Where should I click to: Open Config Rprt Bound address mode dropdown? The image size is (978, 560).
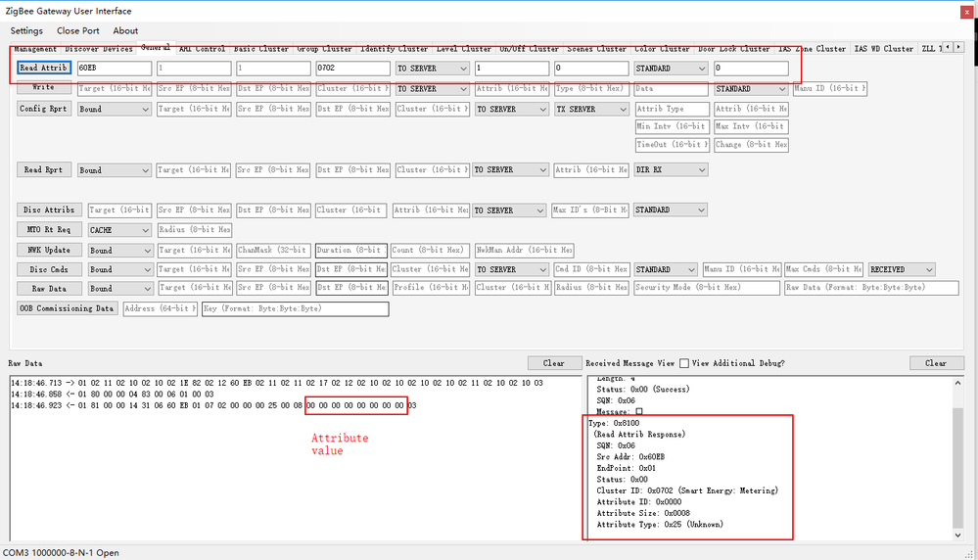115,109
